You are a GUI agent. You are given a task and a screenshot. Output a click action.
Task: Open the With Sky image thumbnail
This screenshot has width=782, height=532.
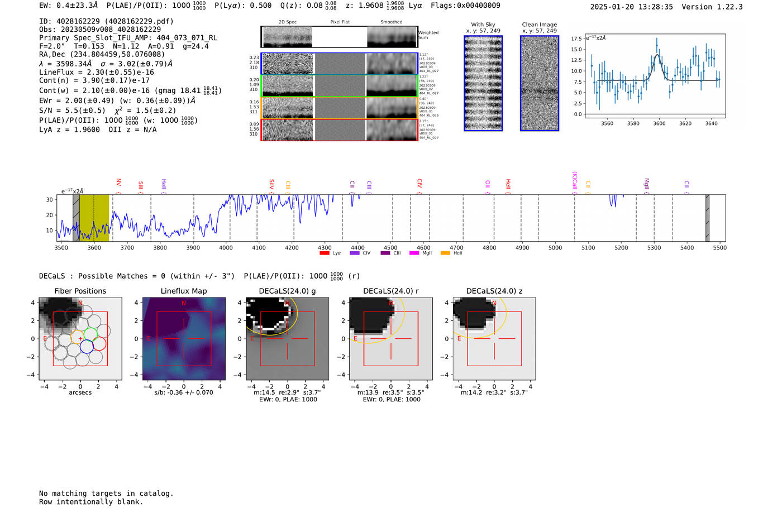[x=483, y=83]
